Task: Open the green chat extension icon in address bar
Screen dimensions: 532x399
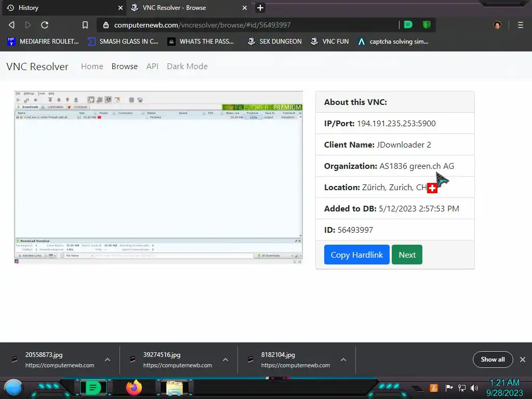Action: [408, 24]
